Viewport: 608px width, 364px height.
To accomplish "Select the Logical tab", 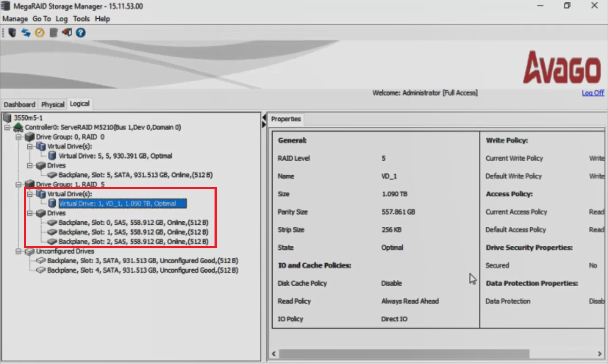I will 80,104.
